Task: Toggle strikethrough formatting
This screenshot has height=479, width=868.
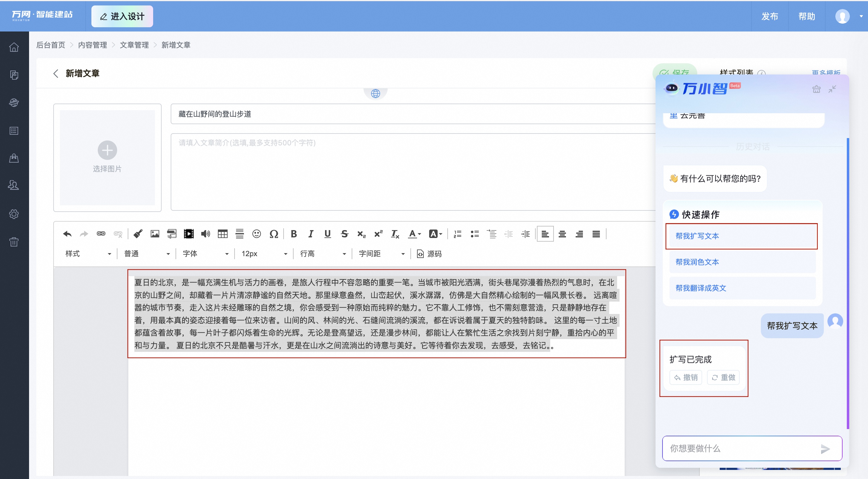Action: [344, 234]
